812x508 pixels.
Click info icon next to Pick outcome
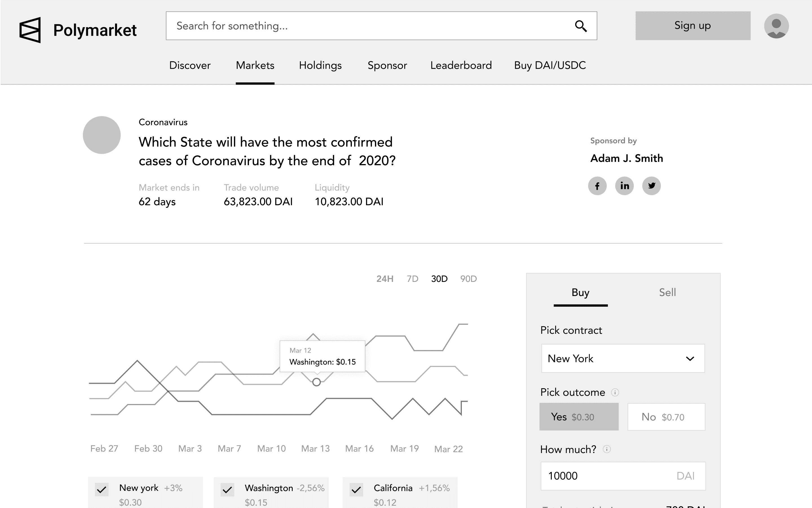[615, 392]
